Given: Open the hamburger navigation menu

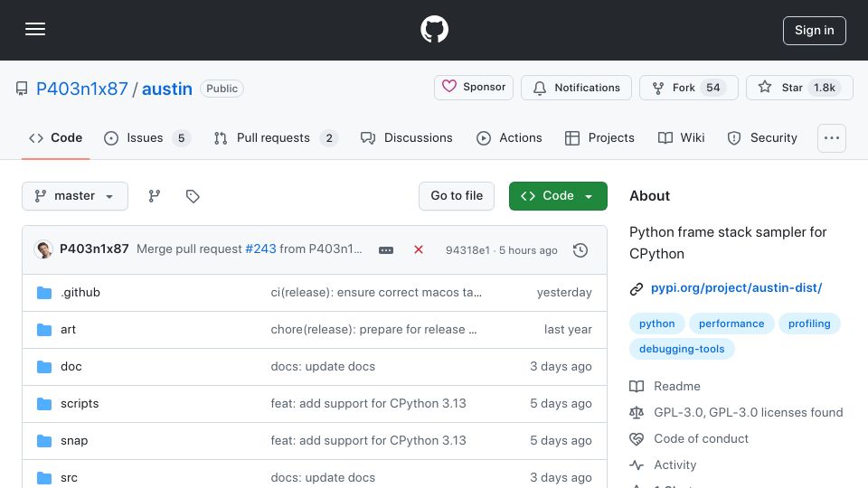Looking at the screenshot, I should pos(35,29).
